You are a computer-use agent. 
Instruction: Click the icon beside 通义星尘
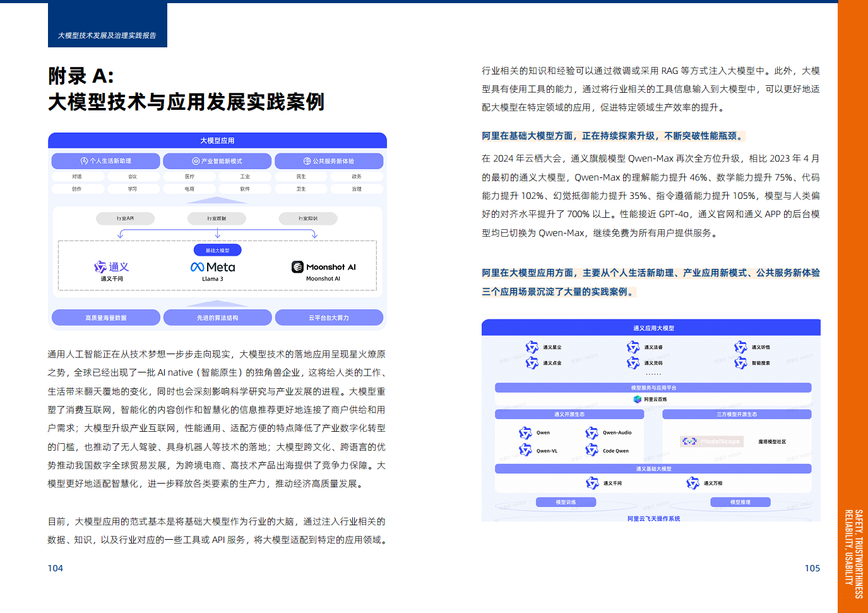point(532,347)
